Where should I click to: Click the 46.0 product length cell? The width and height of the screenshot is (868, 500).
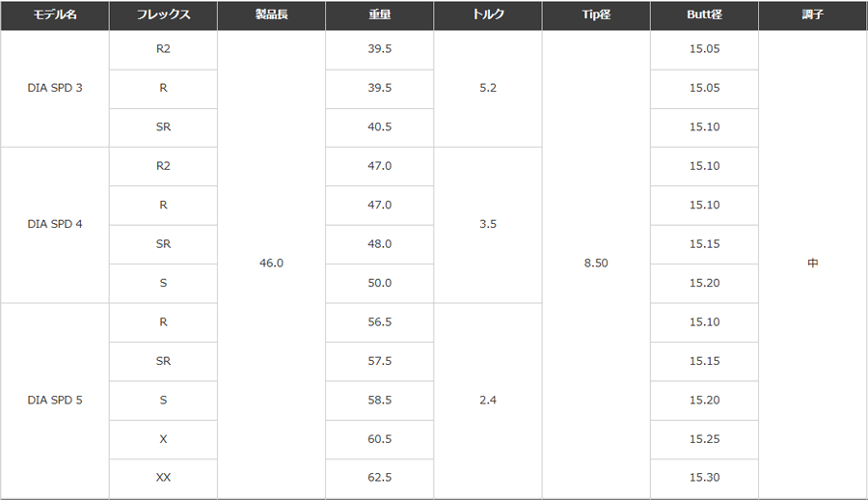pos(271,264)
